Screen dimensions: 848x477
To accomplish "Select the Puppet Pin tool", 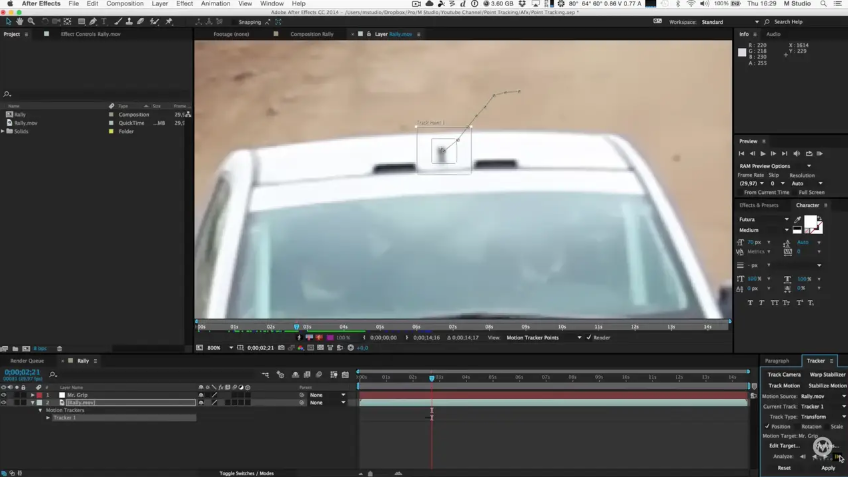I will click(169, 22).
